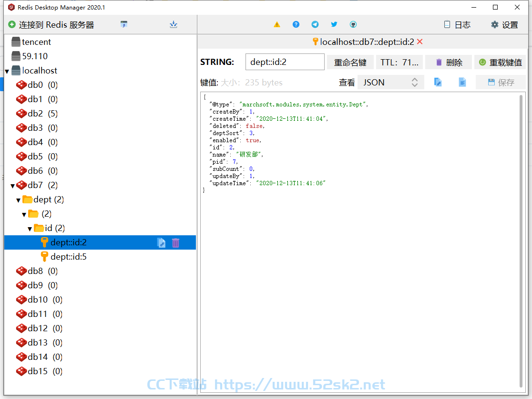The image size is (532, 399).
Task: Click the 重命名键 rename key button
Action: click(x=350, y=62)
